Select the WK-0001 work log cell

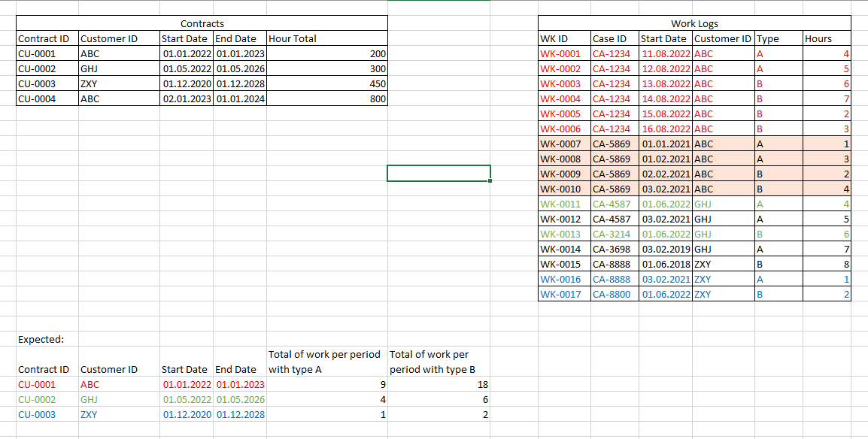(x=565, y=54)
